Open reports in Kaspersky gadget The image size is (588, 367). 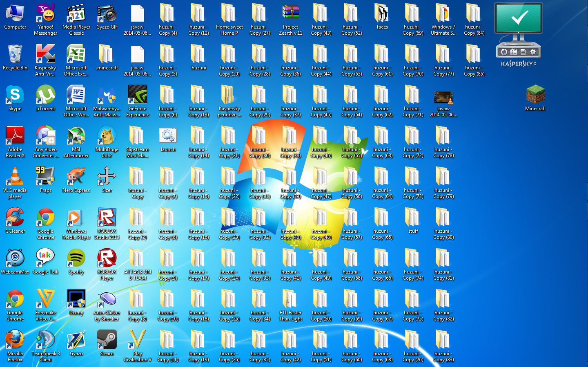click(x=523, y=52)
